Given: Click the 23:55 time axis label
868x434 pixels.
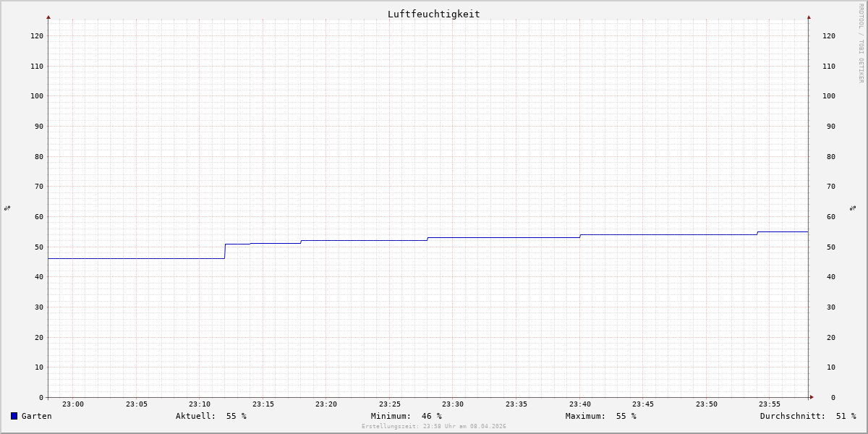Looking at the screenshot, I should pos(770,404).
